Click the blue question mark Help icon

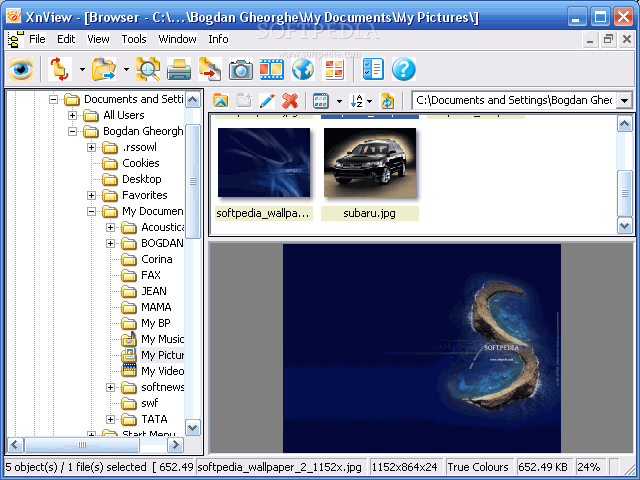pos(404,69)
